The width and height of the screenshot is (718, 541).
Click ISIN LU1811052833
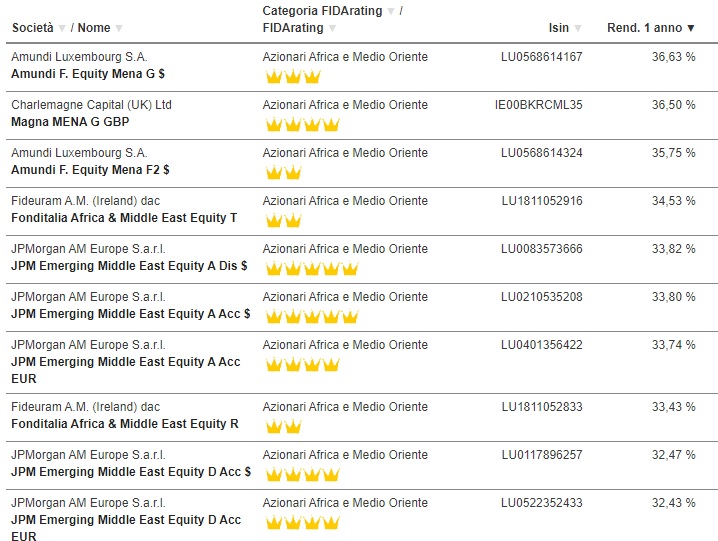coord(542,407)
